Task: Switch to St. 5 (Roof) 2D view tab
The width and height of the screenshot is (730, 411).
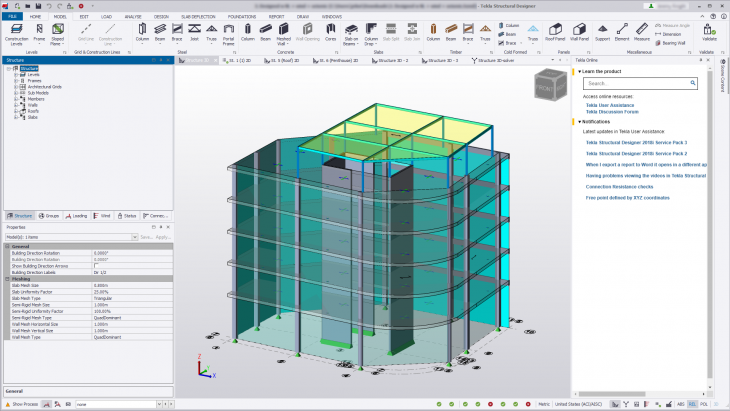Action: [282, 61]
